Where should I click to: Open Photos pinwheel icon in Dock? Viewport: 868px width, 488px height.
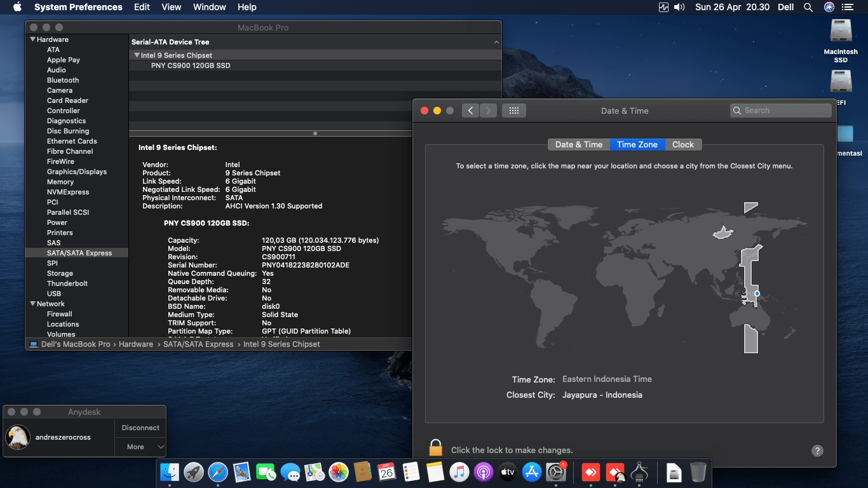pyautogui.click(x=339, y=472)
